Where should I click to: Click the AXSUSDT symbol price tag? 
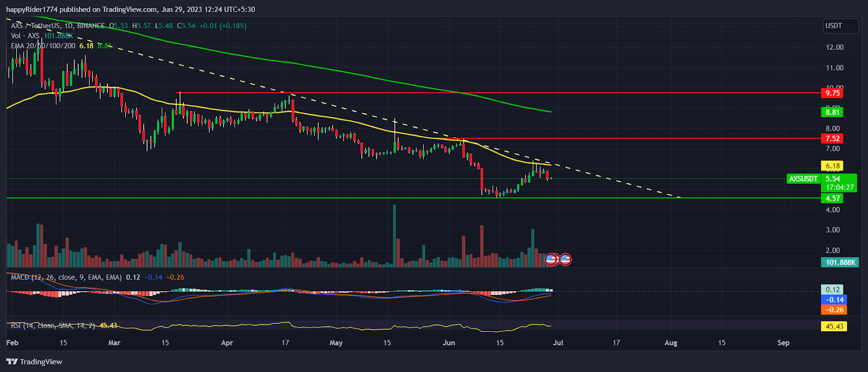point(803,178)
